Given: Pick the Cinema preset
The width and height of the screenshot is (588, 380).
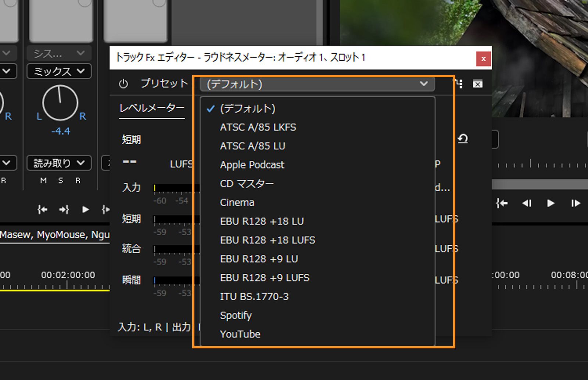Looking at the screenshot, I should [x=318, y=202].
